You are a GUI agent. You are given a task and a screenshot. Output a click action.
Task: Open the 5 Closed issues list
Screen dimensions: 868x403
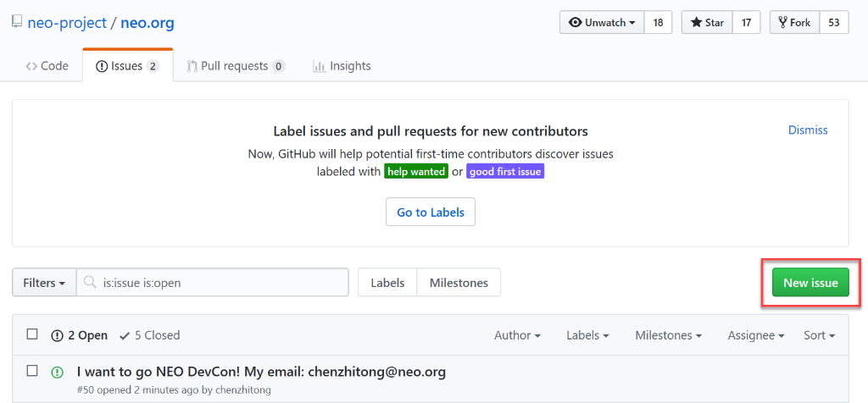[x=150, y=335]
